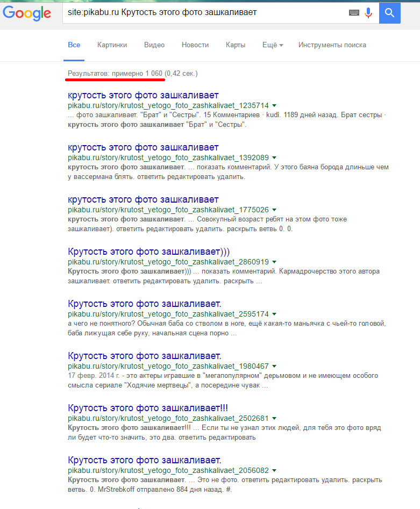The height and width of the screenshot is (509, 420).
Task: Click the blue search magnifier button
Action: (389, 13)
